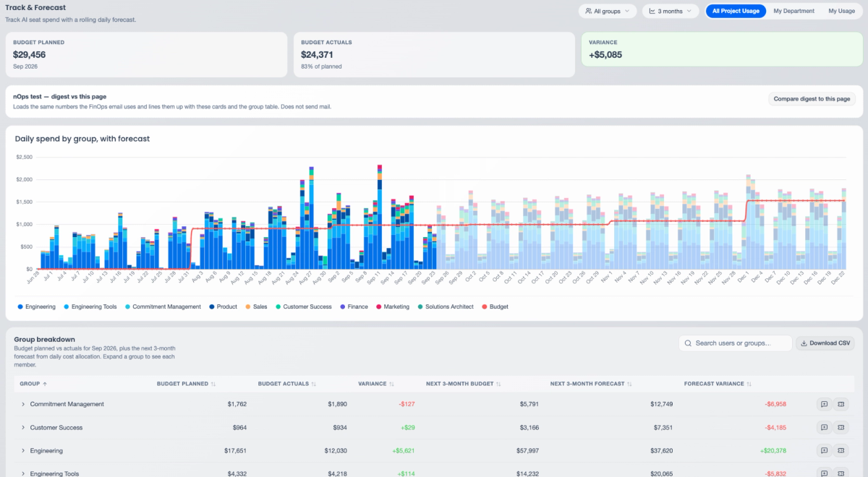Add a comment on the Commitment Management row
868x477 pixels.
[x=823, y=404]
